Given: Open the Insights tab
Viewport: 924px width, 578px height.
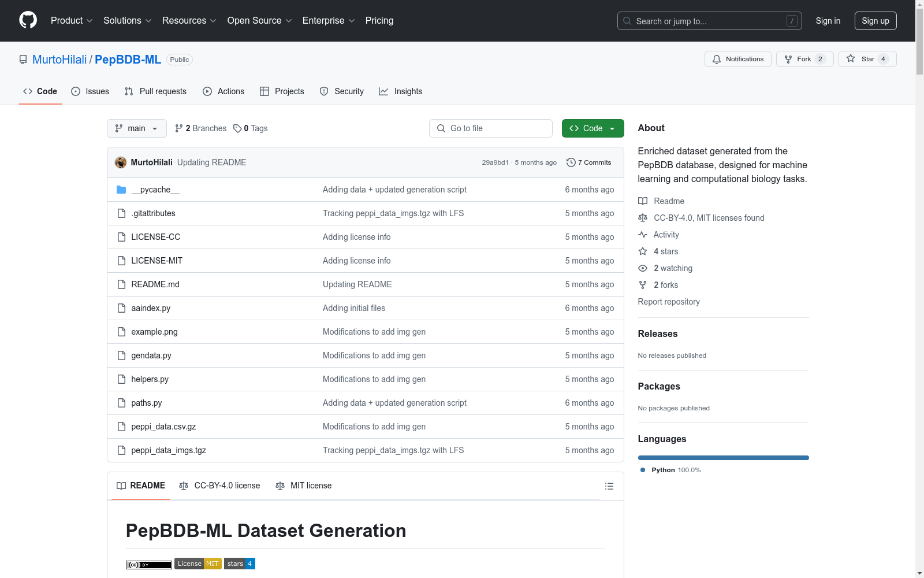Looking at the screenshot, I should coord(401,91).
